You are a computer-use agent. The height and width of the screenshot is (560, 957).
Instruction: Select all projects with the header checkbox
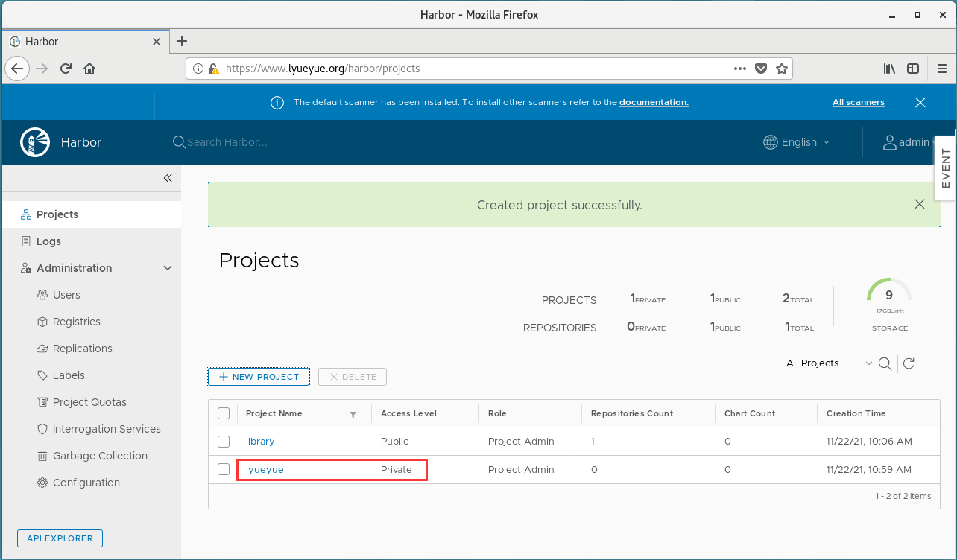click(x=224, y=413)
